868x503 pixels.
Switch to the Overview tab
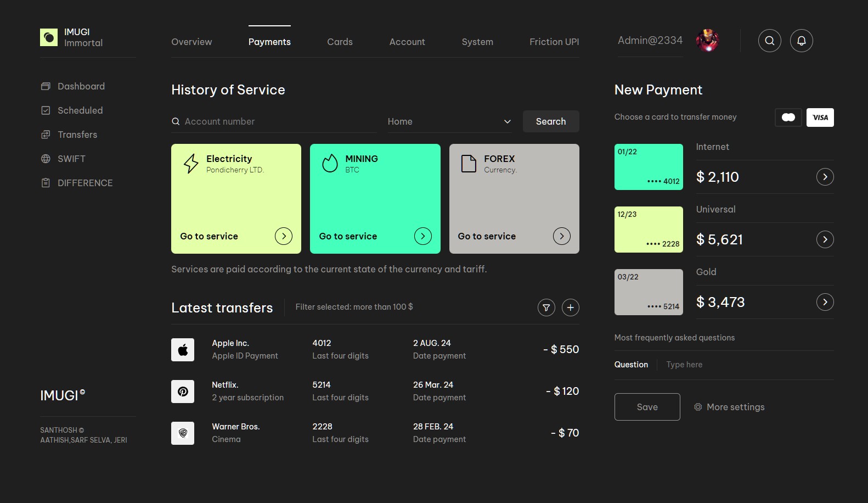pyautogui.click(x=191, y=42)
